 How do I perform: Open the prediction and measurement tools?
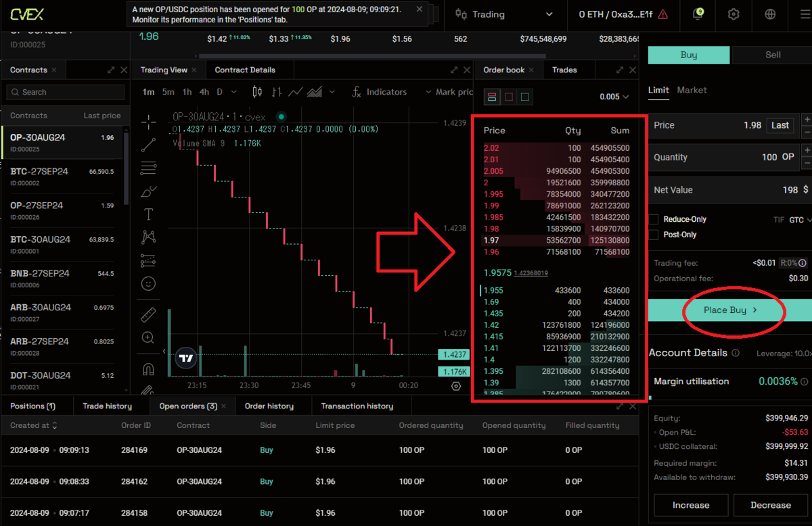[x=148, y=260]
